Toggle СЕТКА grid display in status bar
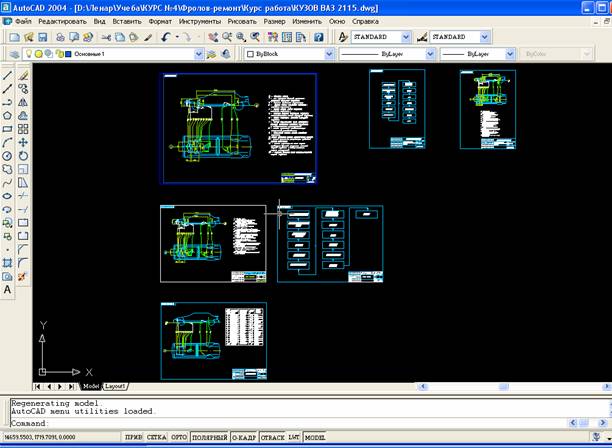612x448 pixels. tap(157, 437)
